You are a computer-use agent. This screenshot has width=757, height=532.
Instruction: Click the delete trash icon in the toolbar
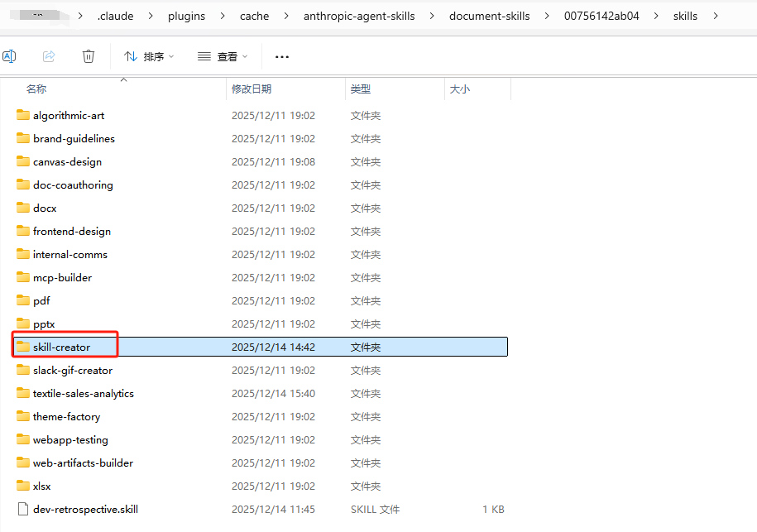pos(89,55)
